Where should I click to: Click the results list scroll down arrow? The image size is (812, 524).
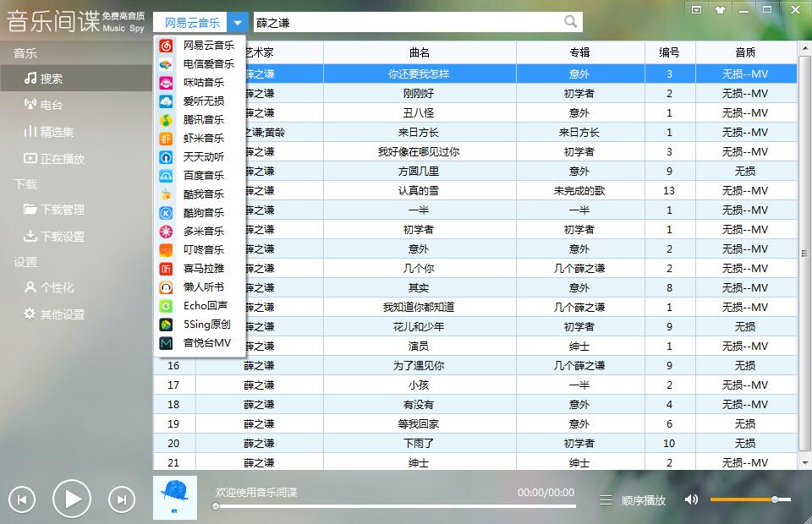point(804,463)
